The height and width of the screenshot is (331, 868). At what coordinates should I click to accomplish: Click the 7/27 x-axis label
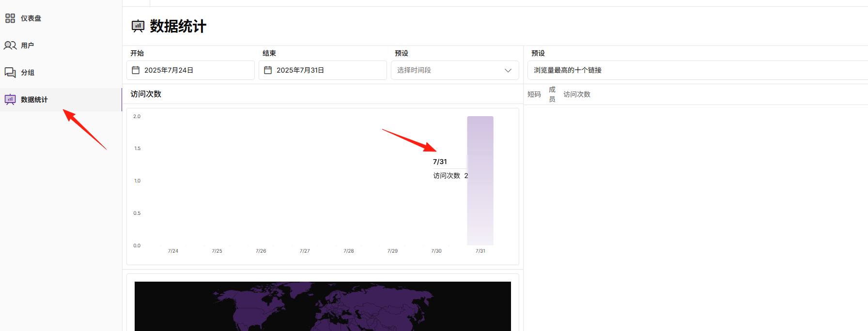click(x=305, y=251)
